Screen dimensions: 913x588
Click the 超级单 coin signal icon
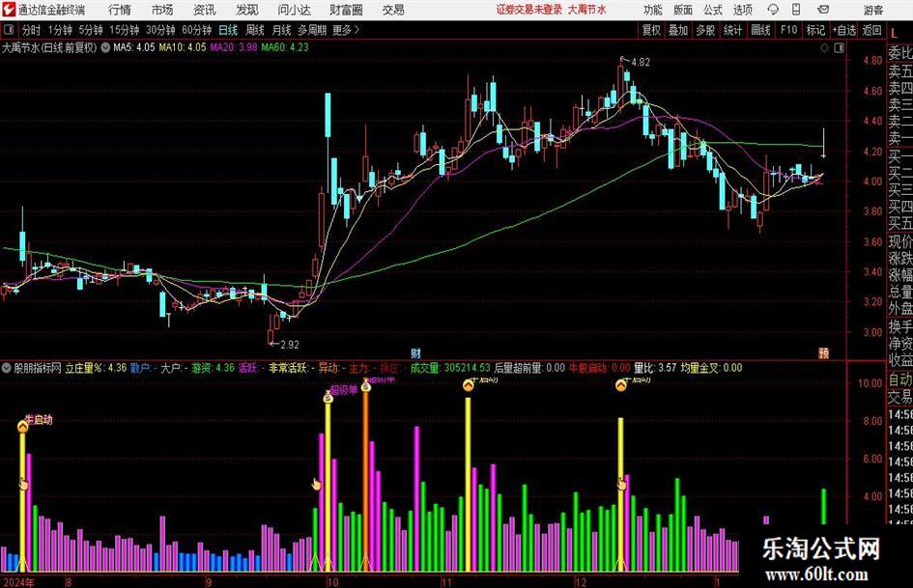coord(328,398)
